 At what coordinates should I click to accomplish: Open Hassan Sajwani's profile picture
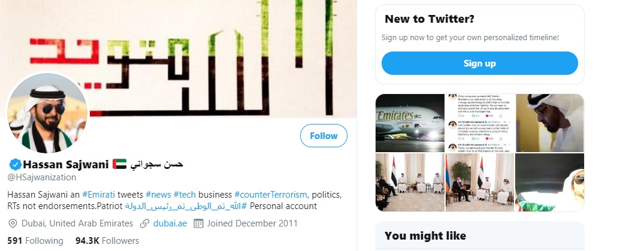48,114
